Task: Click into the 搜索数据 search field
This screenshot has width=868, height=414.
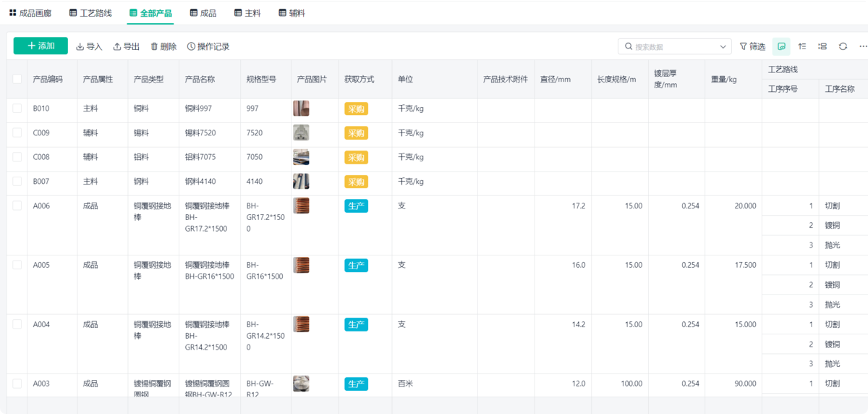Action: [x=675, y=46]
